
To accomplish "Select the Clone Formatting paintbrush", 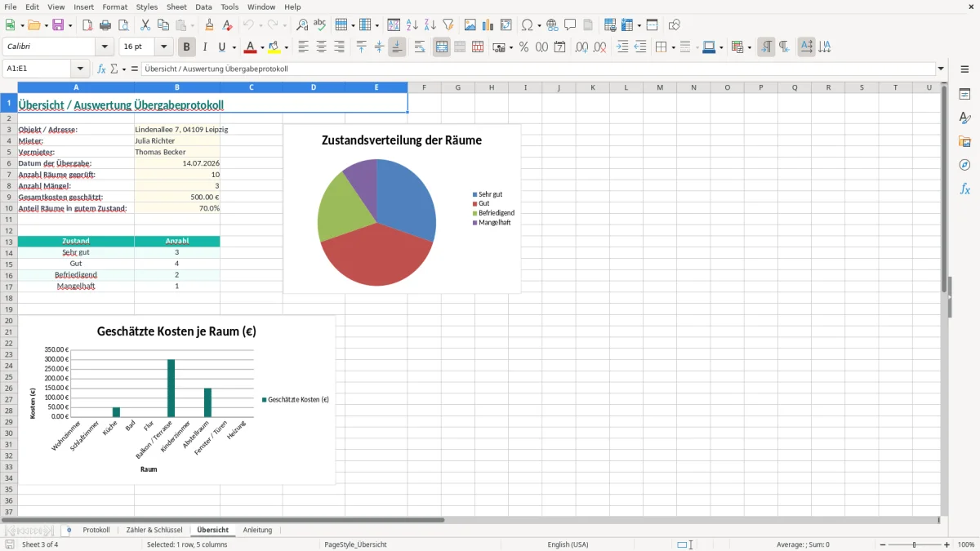I will pyautogui.click(x=209, y=25).
